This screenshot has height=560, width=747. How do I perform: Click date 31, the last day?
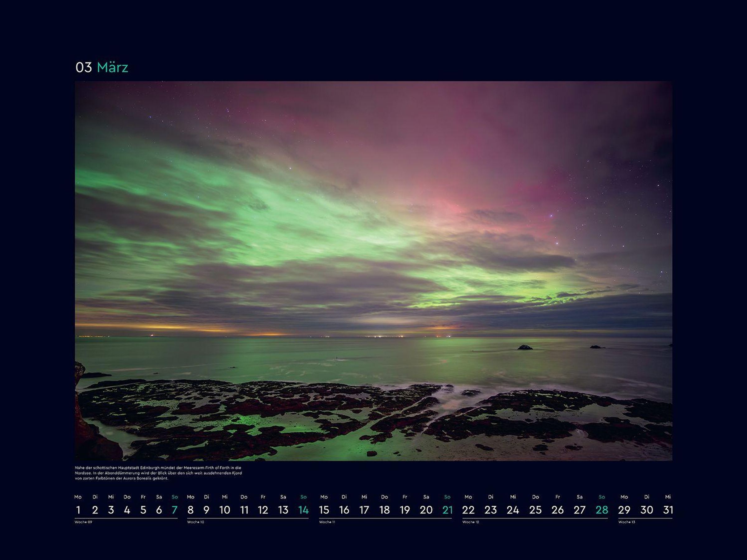668,510
